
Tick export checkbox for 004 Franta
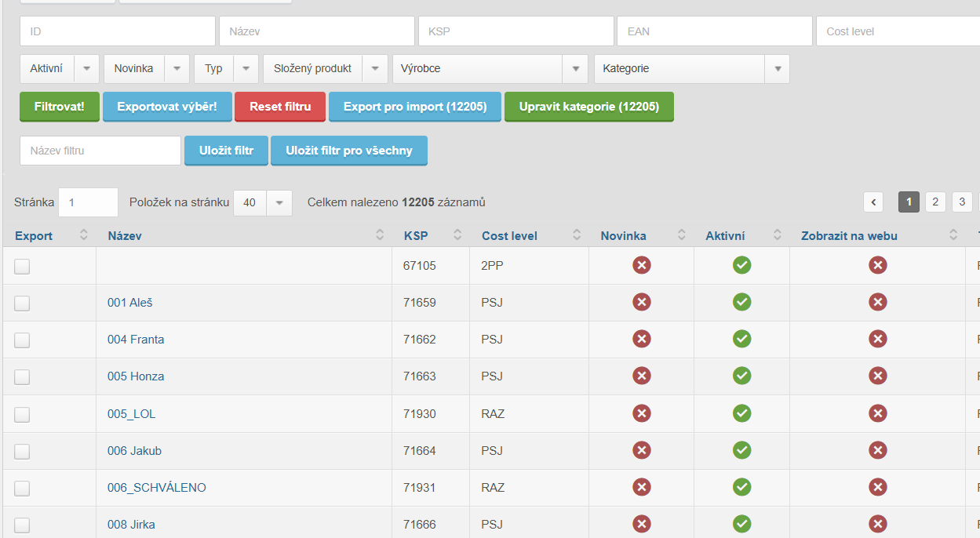pos(22,340)
